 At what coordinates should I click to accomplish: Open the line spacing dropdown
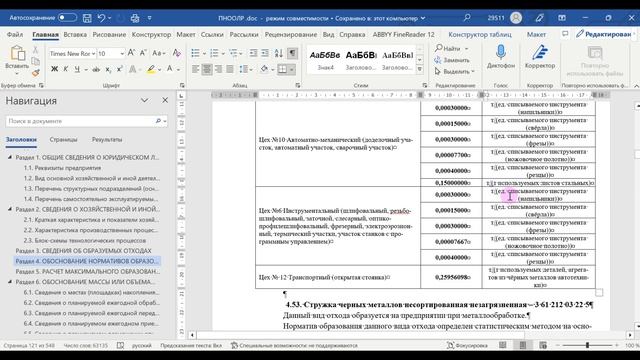[246, 69]
